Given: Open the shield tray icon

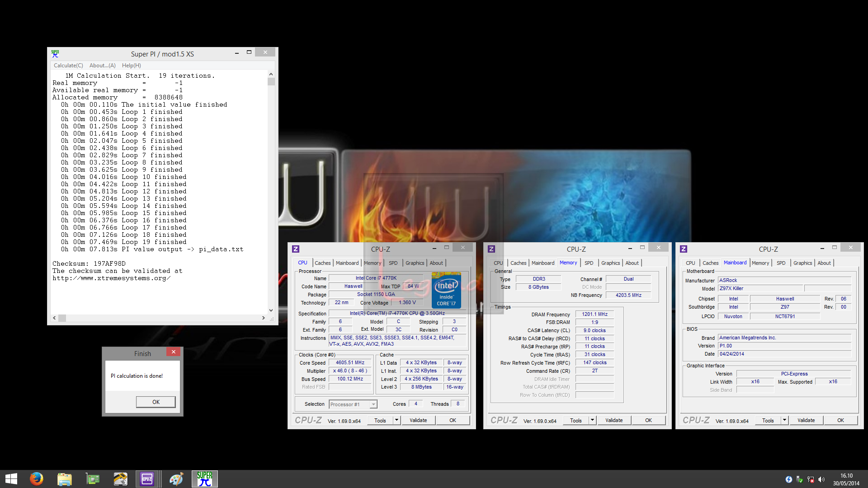Looking at the screenshot, I should [x=800, y=479].
